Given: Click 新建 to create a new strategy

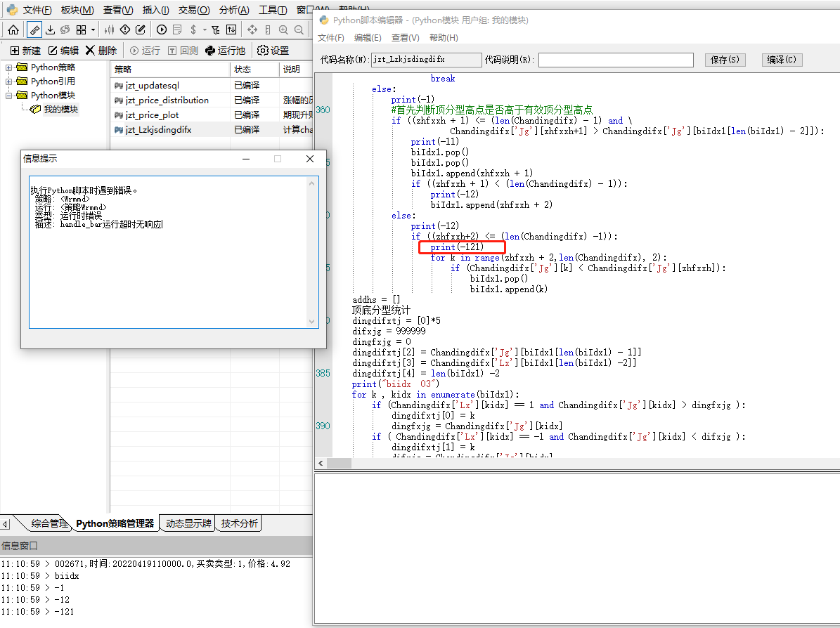Looking at the screenshot, I should point(25,51).
